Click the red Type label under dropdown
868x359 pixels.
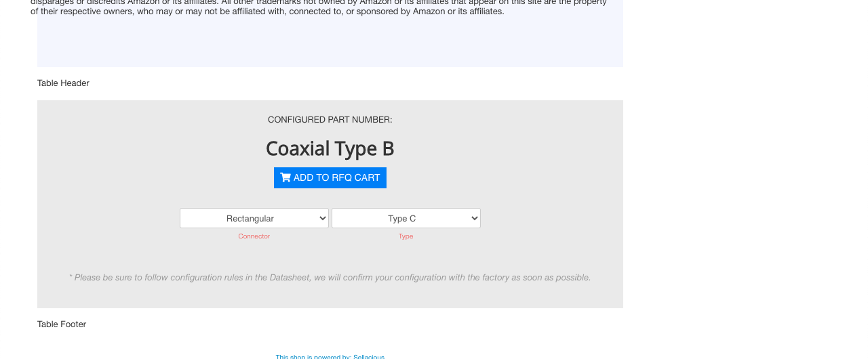(x=406, y=236)
